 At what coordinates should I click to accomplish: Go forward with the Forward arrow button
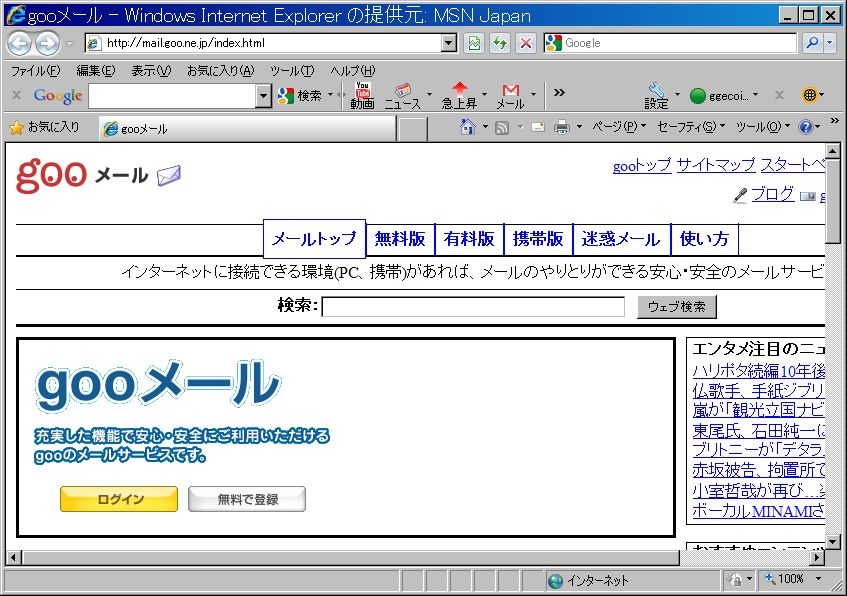pos(48,43)
